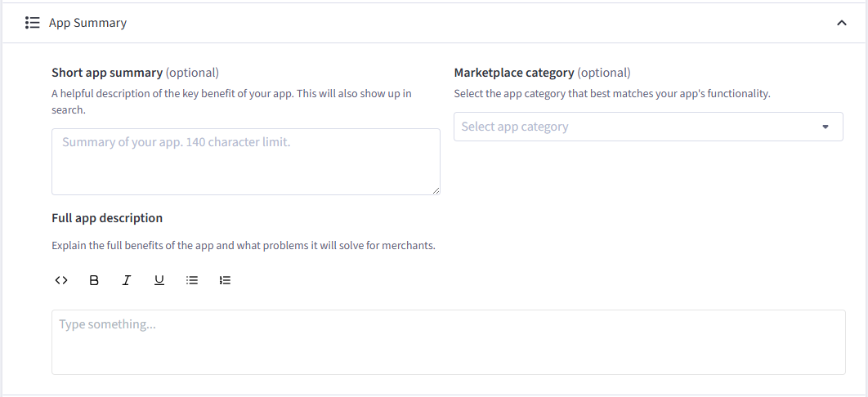Click the Full app description label
868x397 pixels.
(107, 218)
